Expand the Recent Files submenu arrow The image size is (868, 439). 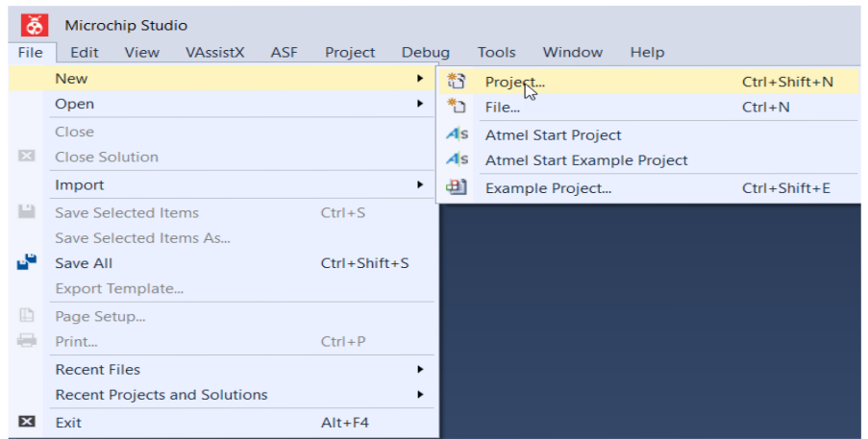point(420,369)
